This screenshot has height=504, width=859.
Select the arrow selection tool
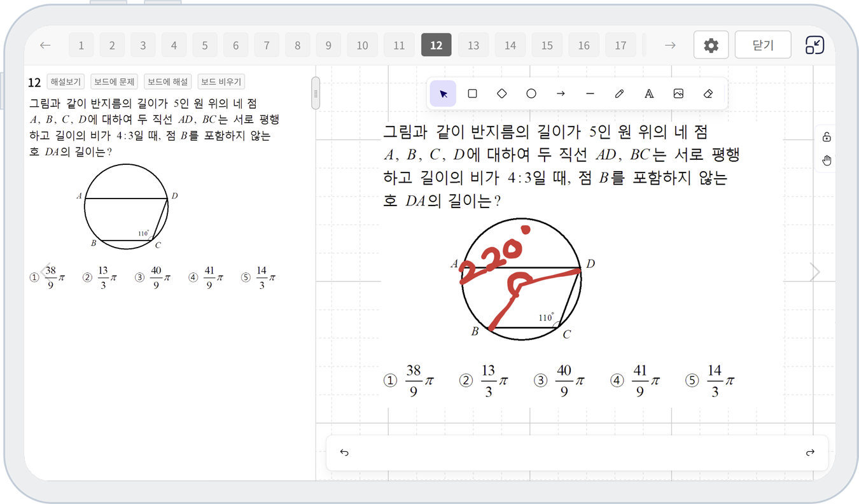click(443, 94)
